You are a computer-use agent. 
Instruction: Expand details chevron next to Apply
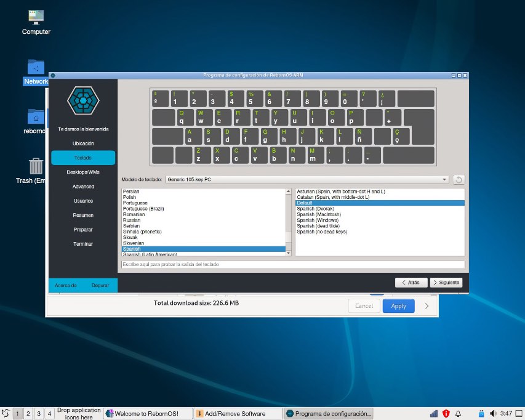click(x=427, y=306)
